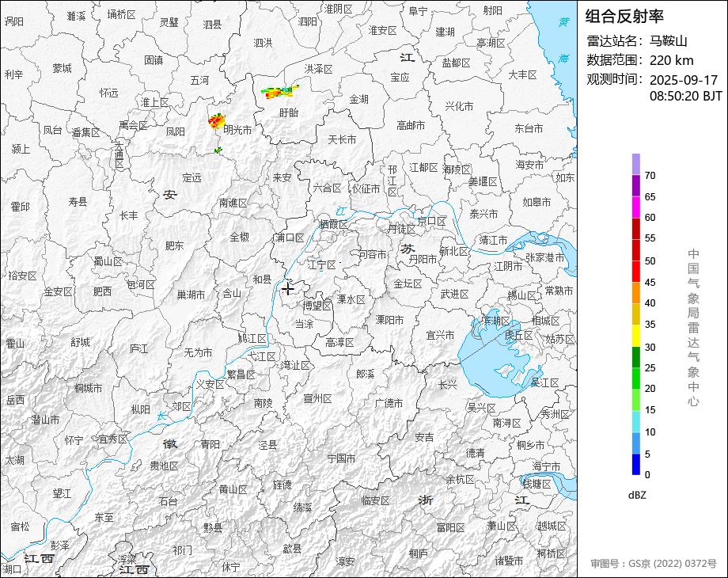Click the time stamp 08:50:20 BJT
This screenshot has width=728, height=578.
click(x=686, y=96)
